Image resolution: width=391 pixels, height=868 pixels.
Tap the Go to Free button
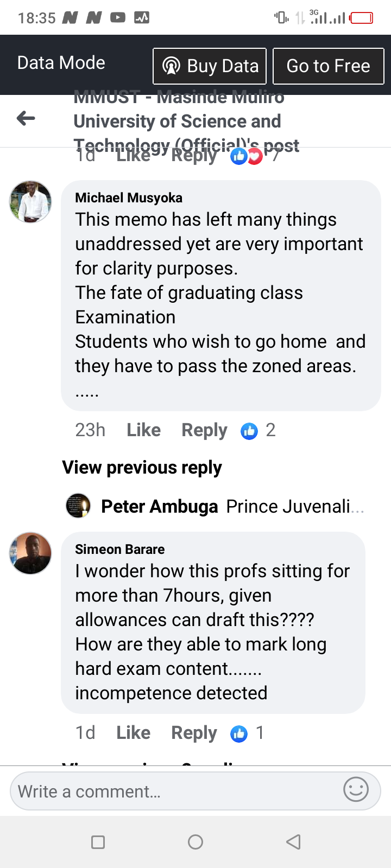point(329,66)
